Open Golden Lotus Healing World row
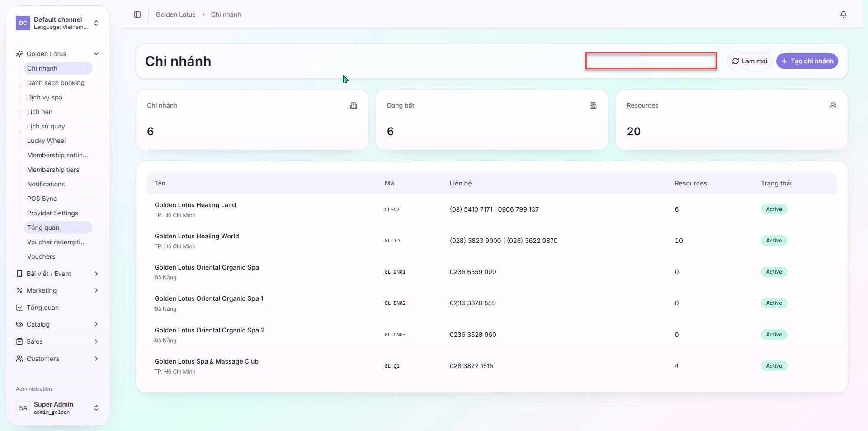This screenshot has width=868, height=431. coord(492,241)
